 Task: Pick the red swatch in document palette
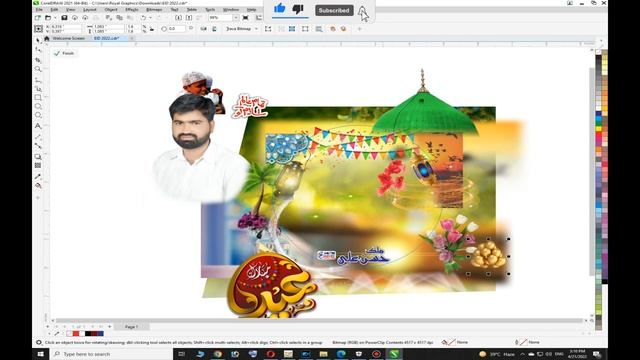(76, 334)
